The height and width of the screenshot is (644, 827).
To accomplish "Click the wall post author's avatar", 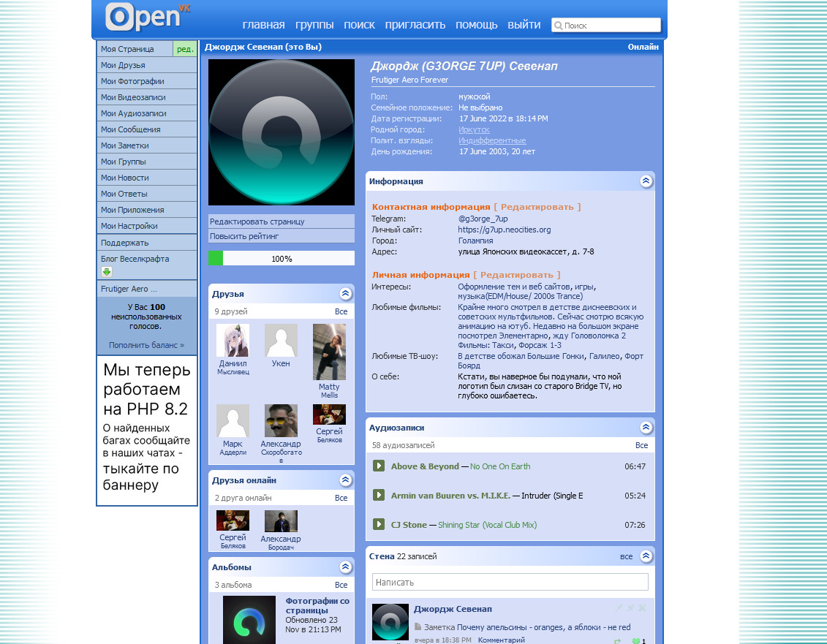I will coord(390,622).
